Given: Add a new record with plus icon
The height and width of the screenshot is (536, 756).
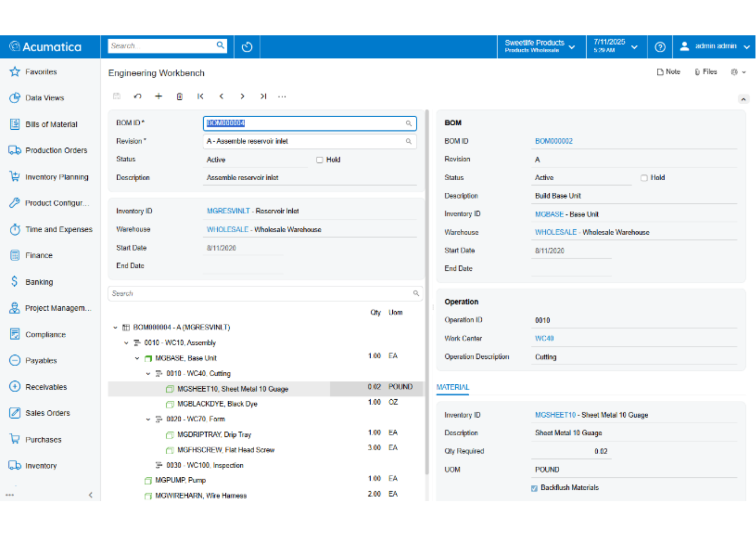Looking at the screenshot, I should click(159, 96).
